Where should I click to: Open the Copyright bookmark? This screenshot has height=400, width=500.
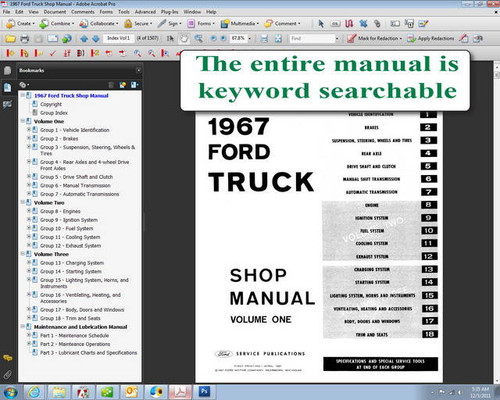click(x=51, y=104)
